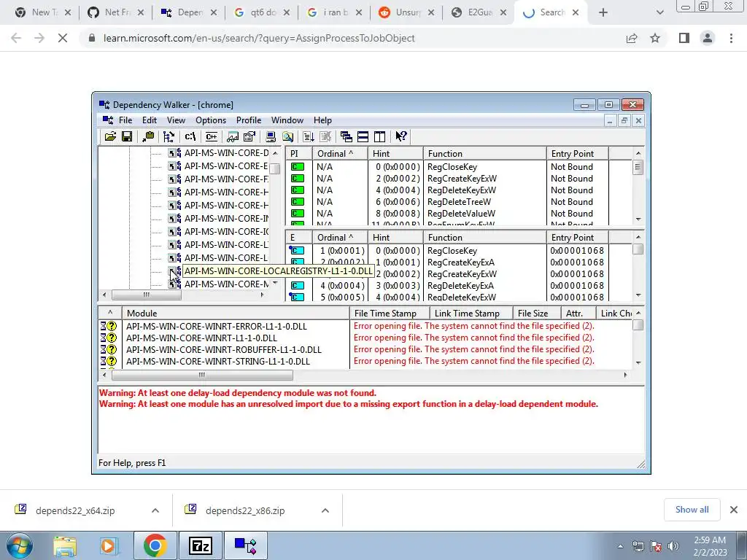Image resolution: width=747 pixels, height=560 pixels.
Task: Sort exports pane by E column
Action: pos(298,238)
